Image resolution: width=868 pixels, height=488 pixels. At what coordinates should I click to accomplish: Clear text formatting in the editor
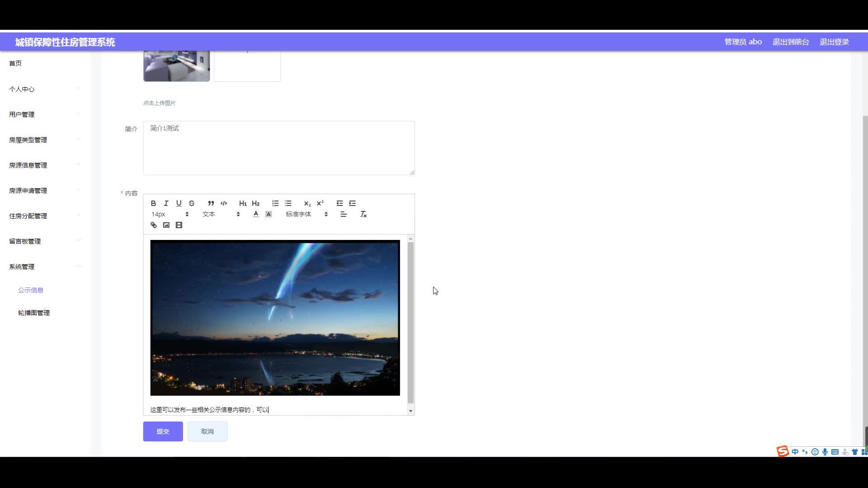click(363, 214)
